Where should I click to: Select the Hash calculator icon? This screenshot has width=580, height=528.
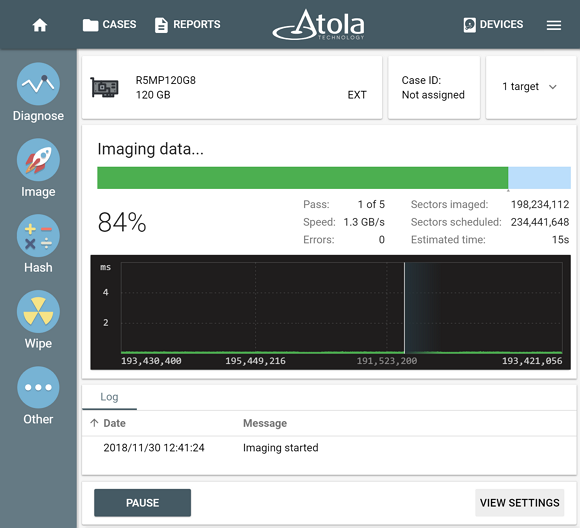coord(38,236)
